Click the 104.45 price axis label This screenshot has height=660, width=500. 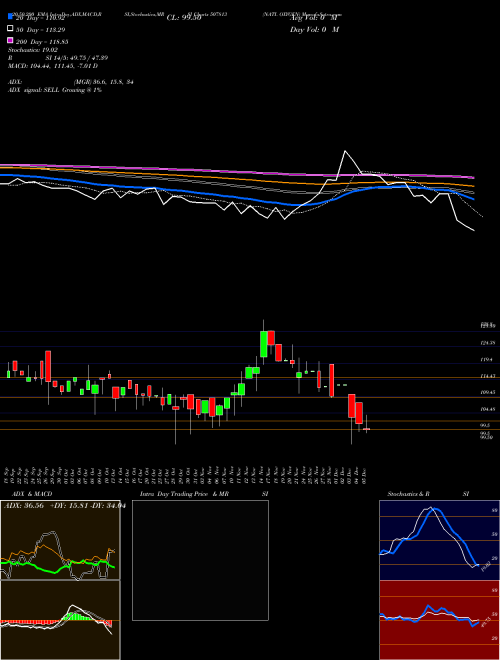(x=489, y=409)
